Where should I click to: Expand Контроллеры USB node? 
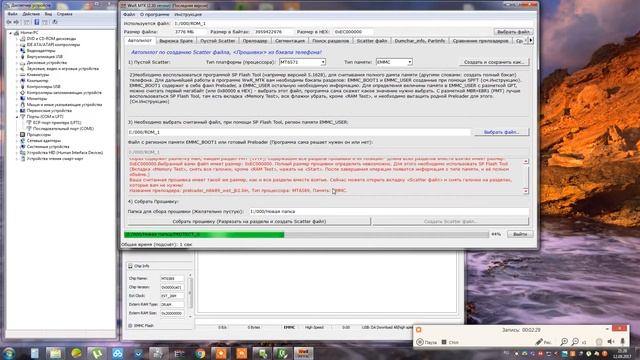[x=17, y=87]
